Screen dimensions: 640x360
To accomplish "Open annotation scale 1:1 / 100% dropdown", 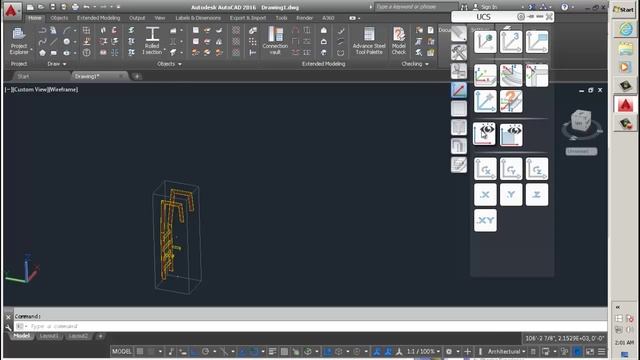I will pos(423,351).
